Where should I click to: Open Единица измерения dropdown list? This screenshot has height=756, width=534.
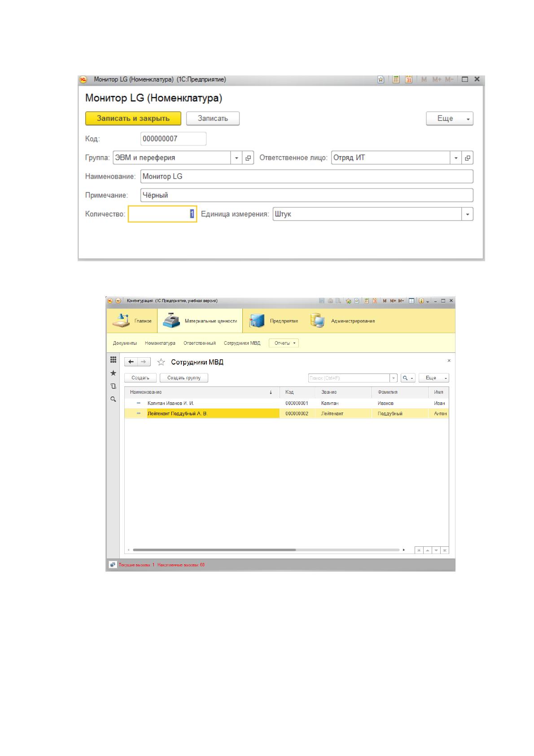[468, 214]
